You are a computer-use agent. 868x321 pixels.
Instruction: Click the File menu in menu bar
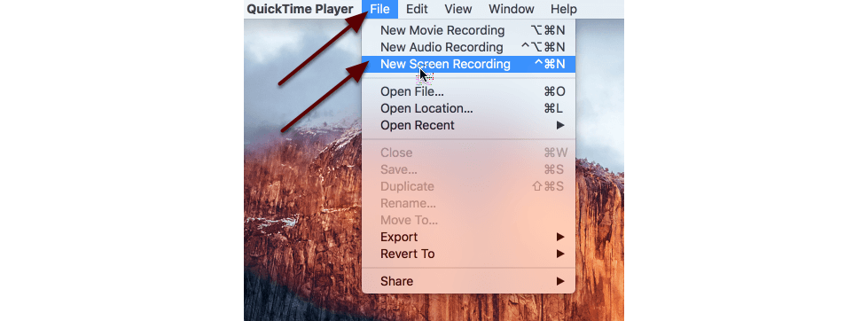click(379, 9)
